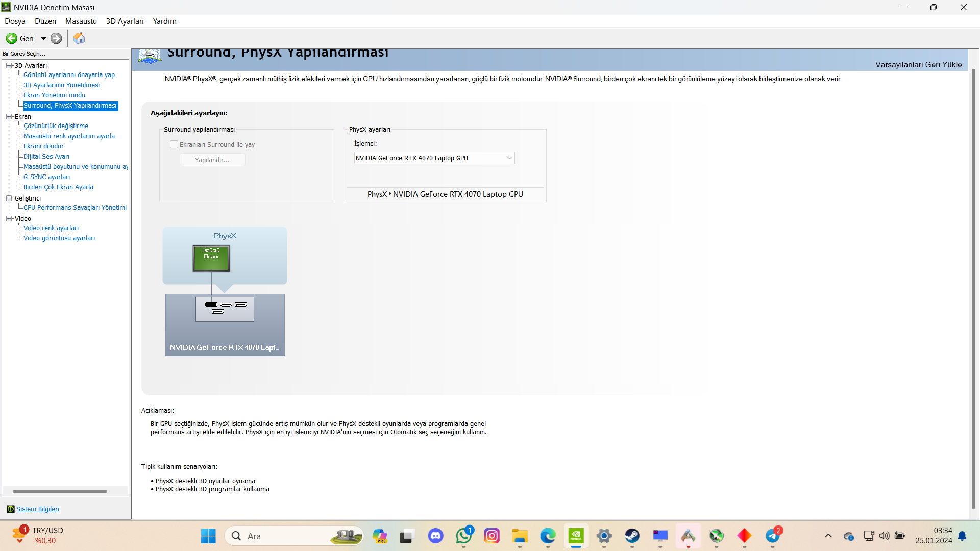Viewport: 980px width, 551px height.
Task: Collapse the Ekran tree node
Action: tap(9, 116)
